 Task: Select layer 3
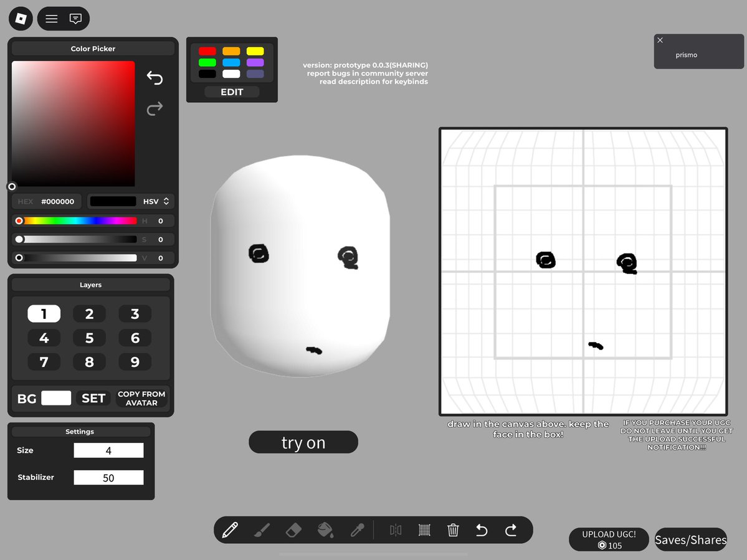135,314
